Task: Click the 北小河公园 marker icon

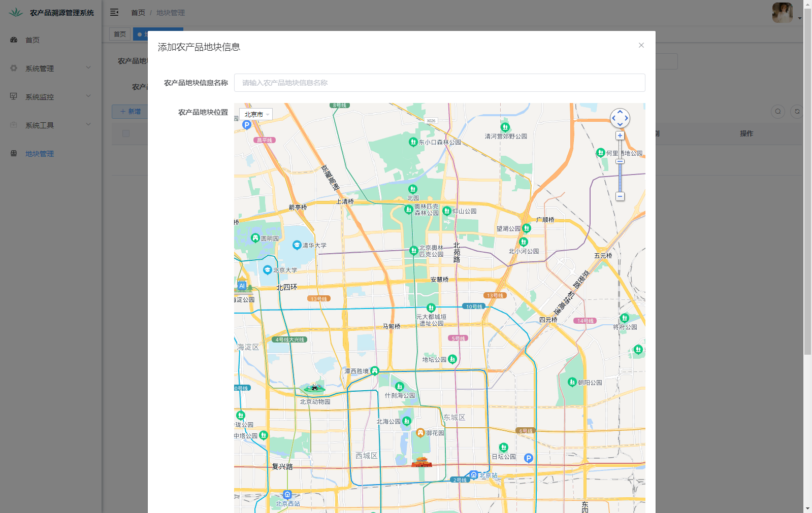Action: pos(524,242)
